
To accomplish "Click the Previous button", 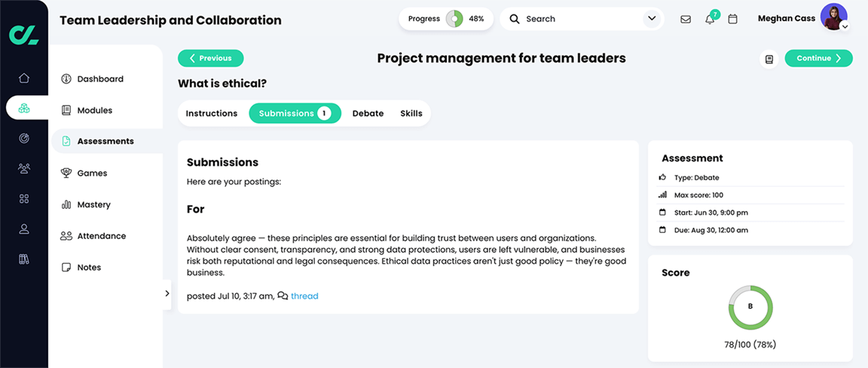I will point(210,58).
